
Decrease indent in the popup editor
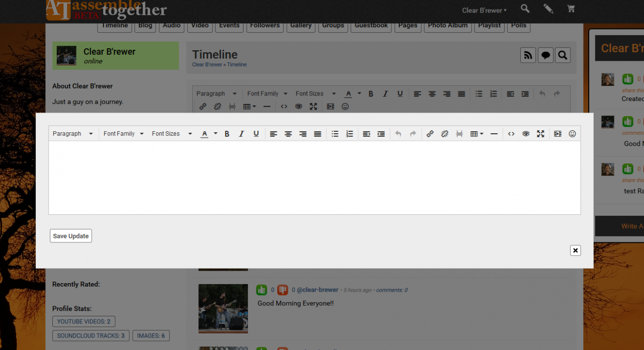(367, 134)
